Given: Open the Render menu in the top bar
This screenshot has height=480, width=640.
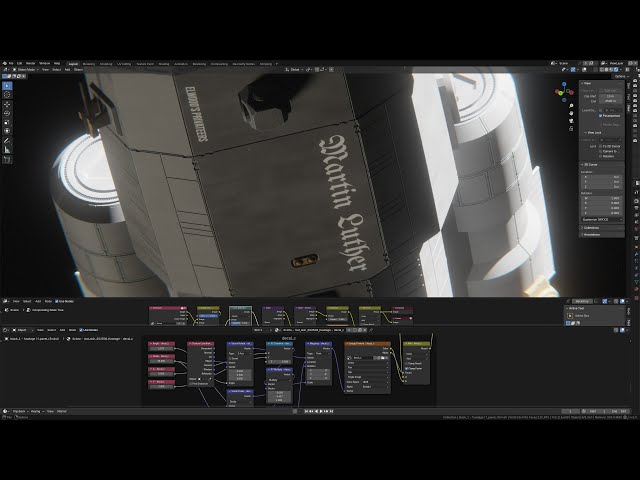Looking at the screenshot, I should point(31,64).
